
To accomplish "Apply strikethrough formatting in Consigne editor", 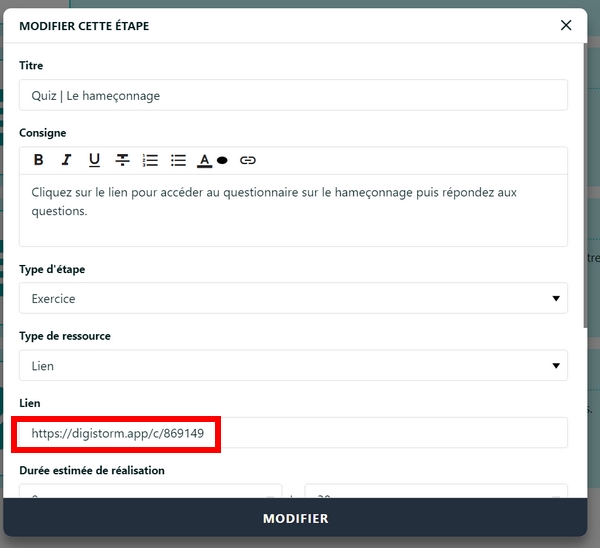I will [x=122, y=160].
